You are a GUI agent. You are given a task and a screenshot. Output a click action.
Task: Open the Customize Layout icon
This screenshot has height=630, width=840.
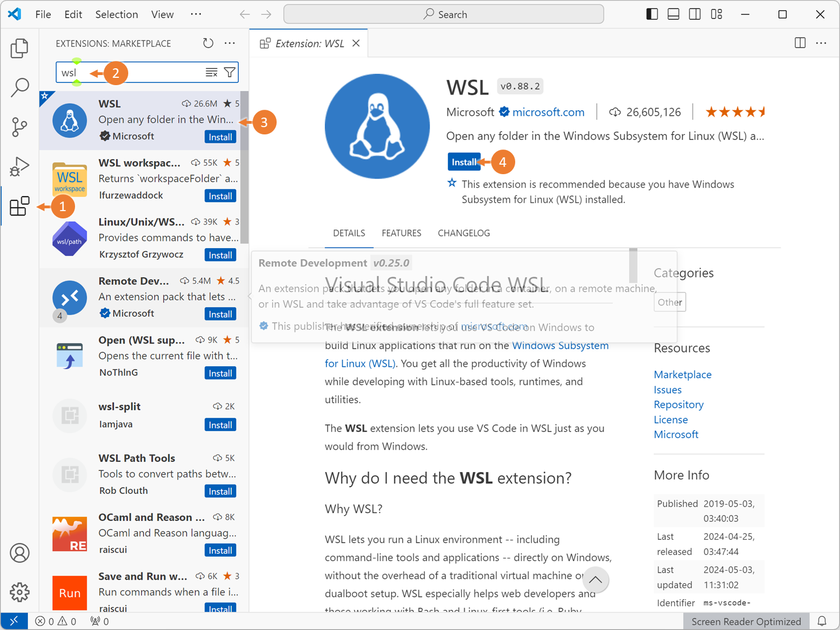717,15
